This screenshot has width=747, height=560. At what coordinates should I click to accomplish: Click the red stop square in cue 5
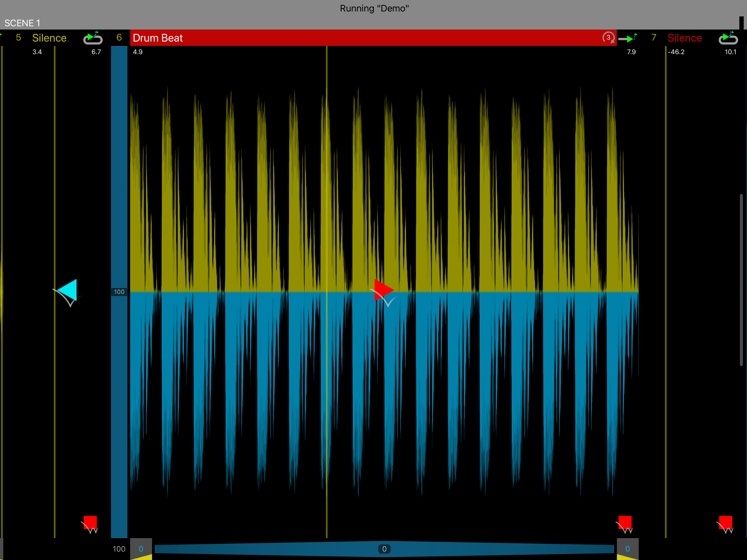click(x=90, y=522)
